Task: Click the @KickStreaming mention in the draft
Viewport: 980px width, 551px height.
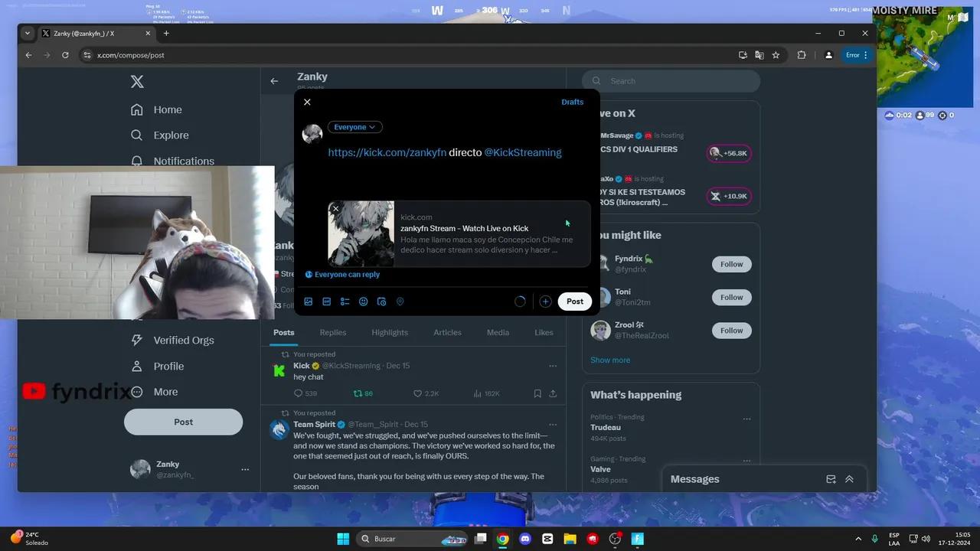Action: [523, 152]
